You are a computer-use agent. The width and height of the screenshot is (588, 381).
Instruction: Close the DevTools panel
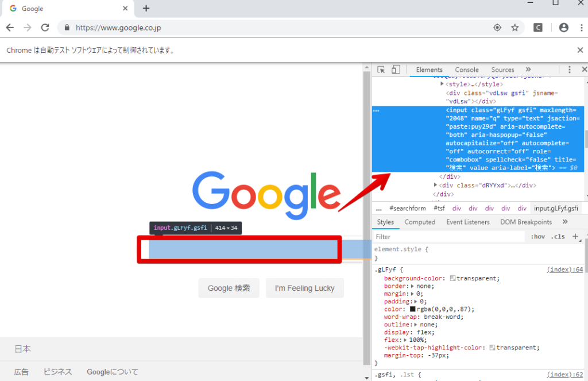pos(584,70)
